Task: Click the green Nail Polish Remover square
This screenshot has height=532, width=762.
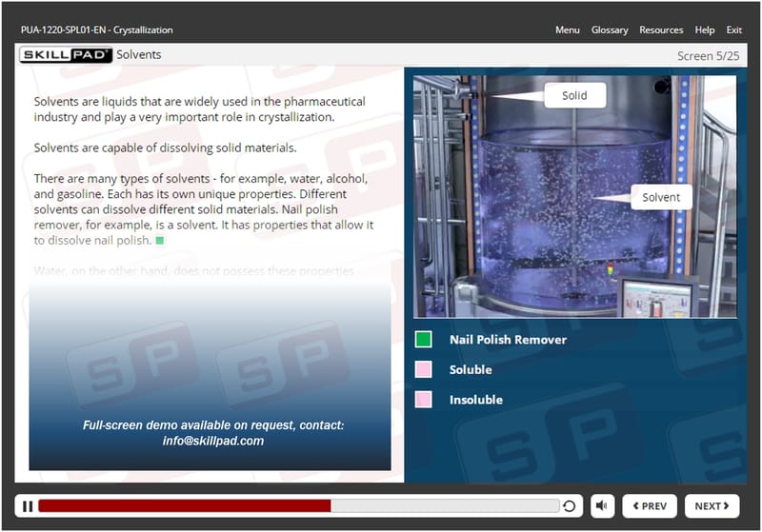Action: (423, 339)
